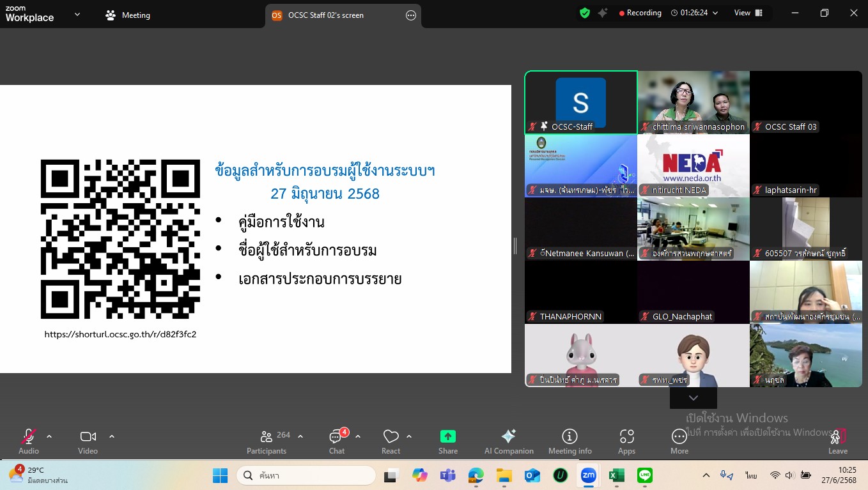Open Task View on the taskbar

click(390, 475)
